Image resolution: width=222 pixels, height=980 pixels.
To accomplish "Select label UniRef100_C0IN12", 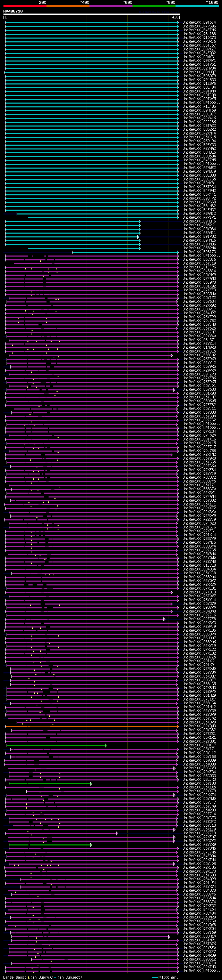I will (x=199, y=707).
